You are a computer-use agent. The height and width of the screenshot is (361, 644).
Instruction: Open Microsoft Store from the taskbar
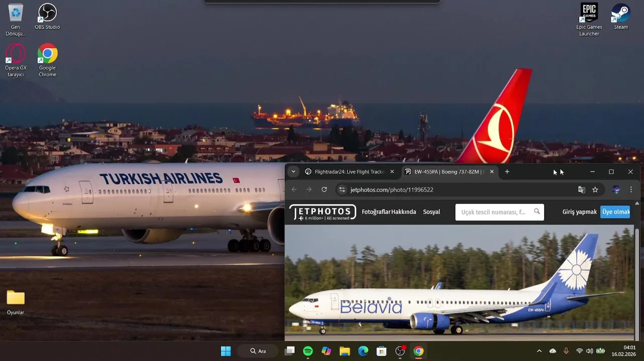[x=381, y=351]
